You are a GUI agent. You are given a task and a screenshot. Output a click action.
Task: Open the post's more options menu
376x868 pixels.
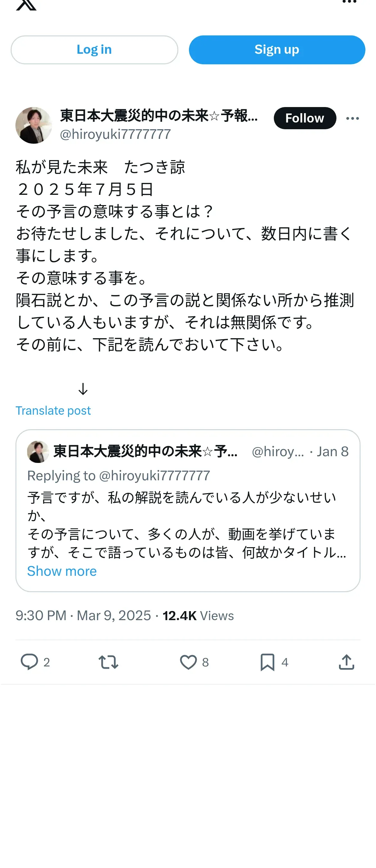coord(353,118)
